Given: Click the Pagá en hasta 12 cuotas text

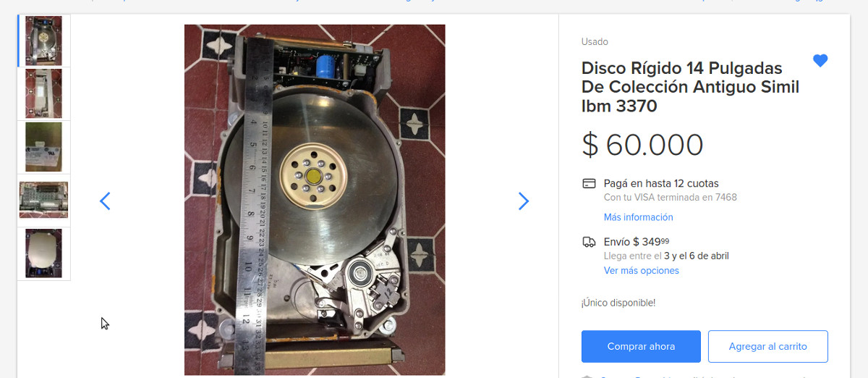Looking at the screenshot, I should 661,183.
